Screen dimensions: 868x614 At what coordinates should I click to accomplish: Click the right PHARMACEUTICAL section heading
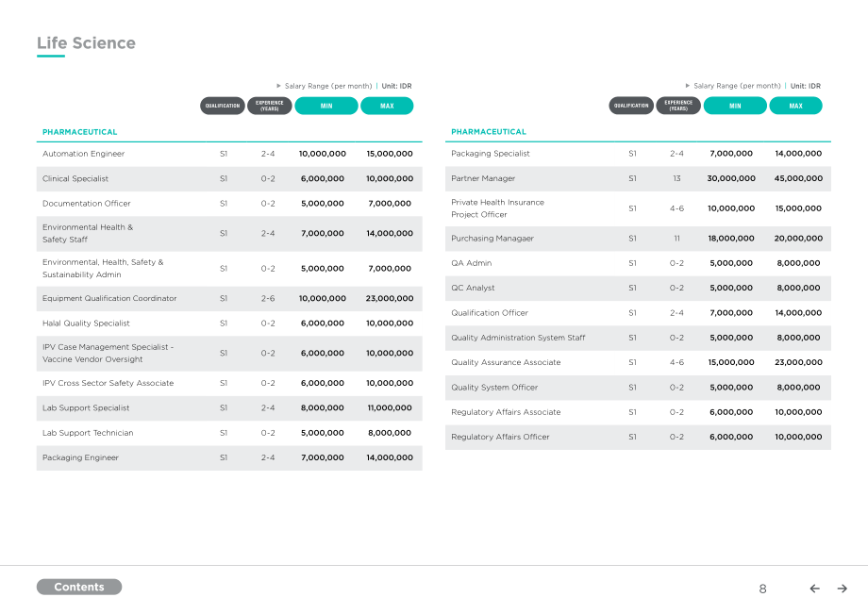pos(489,132)
